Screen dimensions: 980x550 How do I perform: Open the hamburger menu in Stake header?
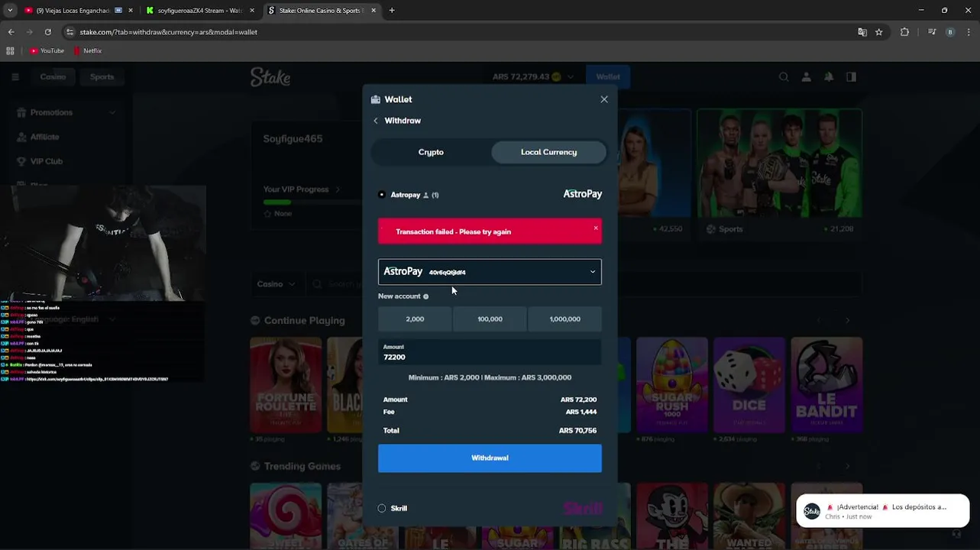pos(15,76)
